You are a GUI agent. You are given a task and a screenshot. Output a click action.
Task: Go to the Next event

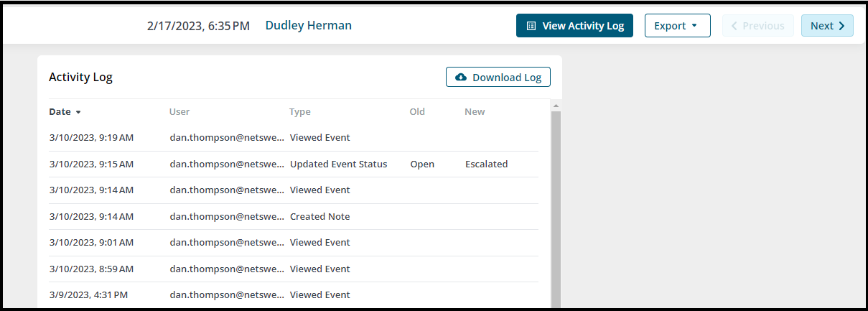click(827, 26)
